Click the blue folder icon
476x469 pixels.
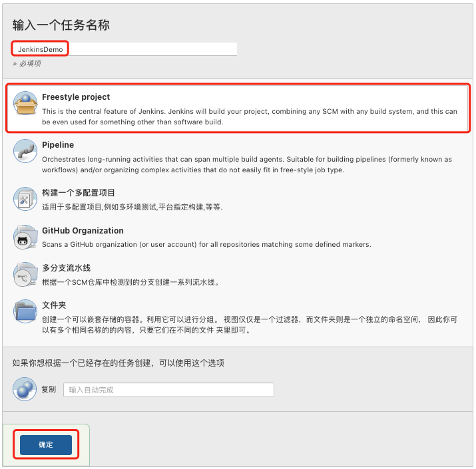tap(25, 311)
